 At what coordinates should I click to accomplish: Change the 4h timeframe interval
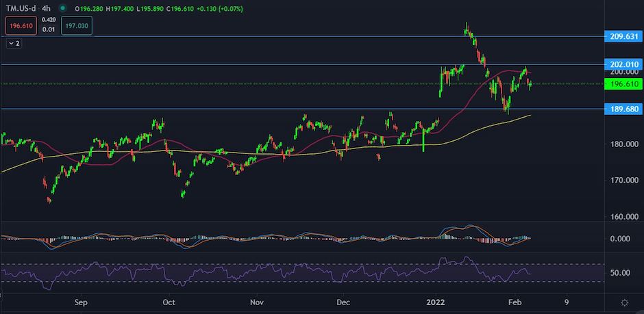47,8
